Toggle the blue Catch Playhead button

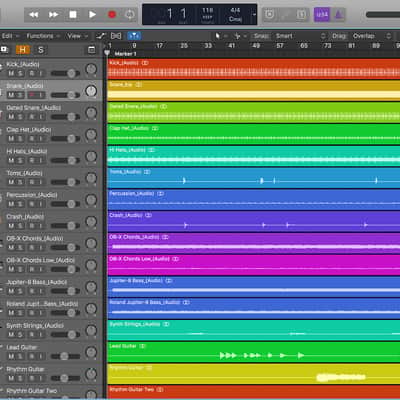134,36
